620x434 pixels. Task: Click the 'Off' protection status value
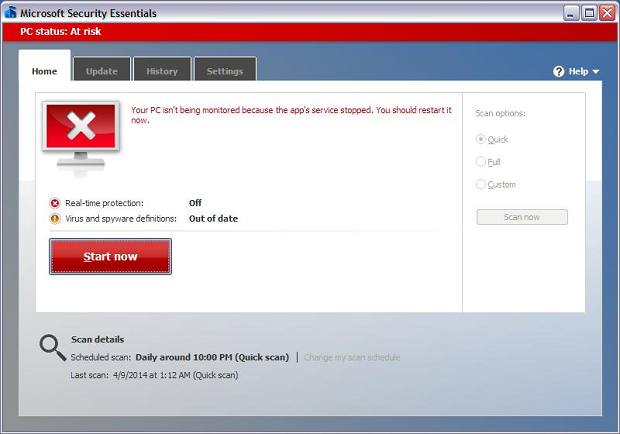[195, 203]
